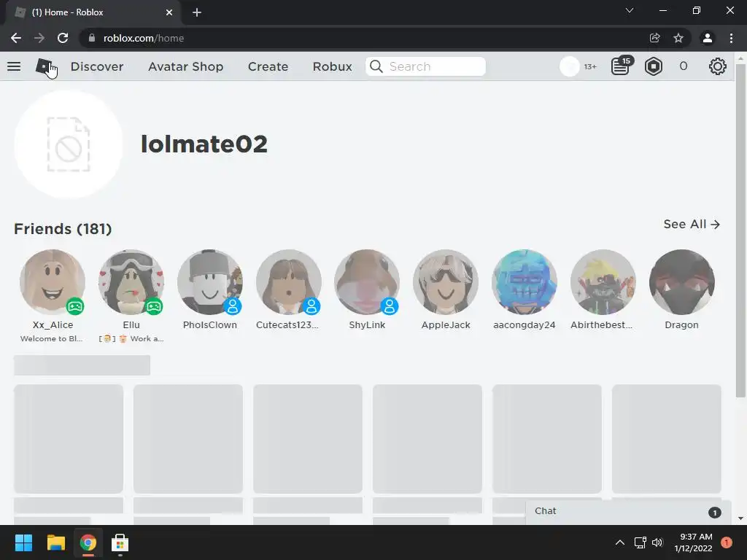Click PhoIsClown's online status icon
This screenshot has width=747, height=560.
[x=233, y=306]
